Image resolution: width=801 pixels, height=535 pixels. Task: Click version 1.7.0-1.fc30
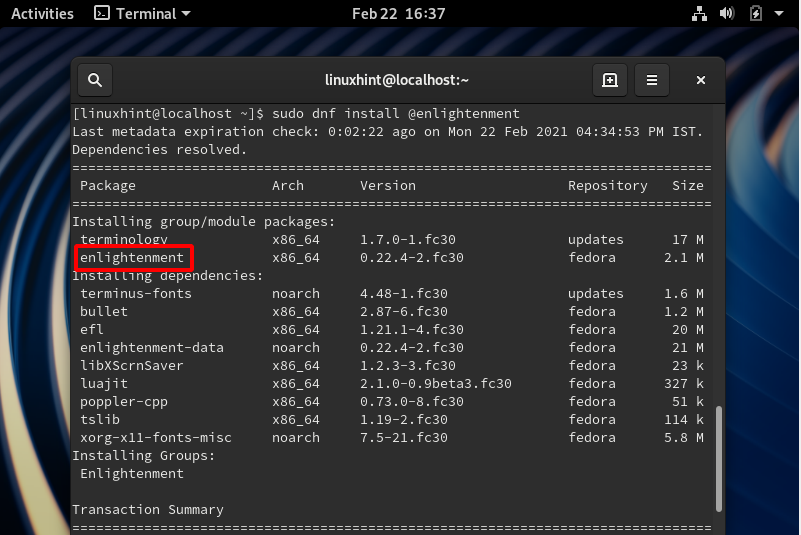pyautogui.click(x=408, y=240)
